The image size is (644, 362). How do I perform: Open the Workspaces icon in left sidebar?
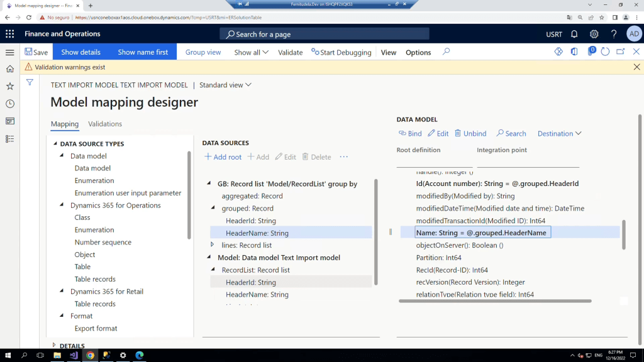[9, 121]
